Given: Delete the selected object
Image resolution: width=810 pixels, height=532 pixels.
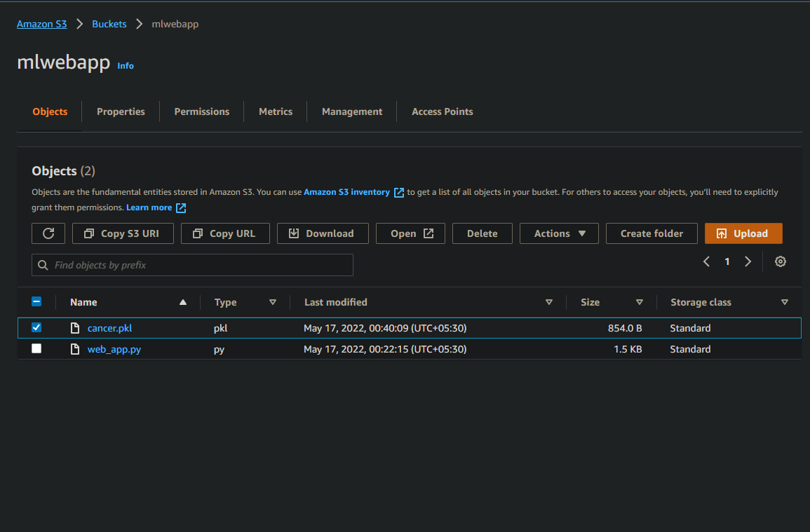Looking at the screenshot, I should coord(482,233).
